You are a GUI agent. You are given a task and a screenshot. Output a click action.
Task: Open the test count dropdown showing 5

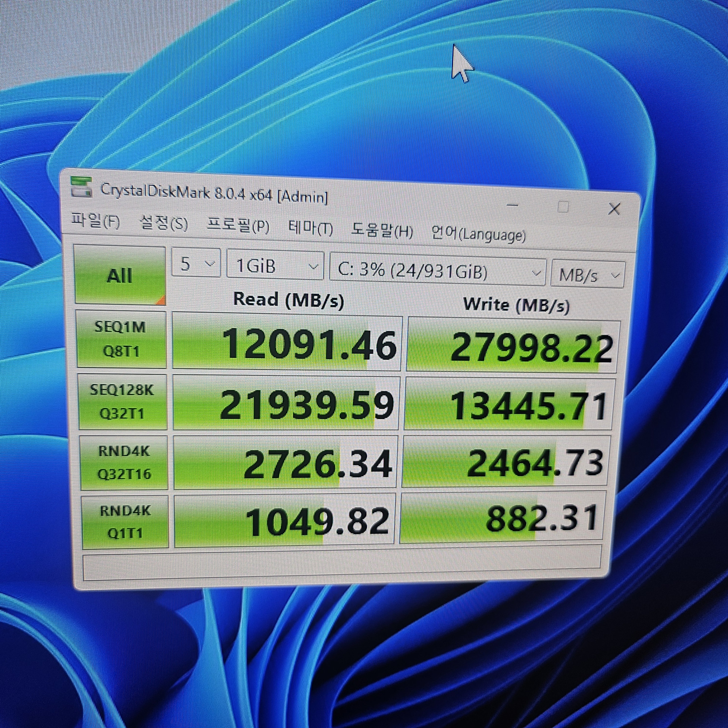click(196, 263)
